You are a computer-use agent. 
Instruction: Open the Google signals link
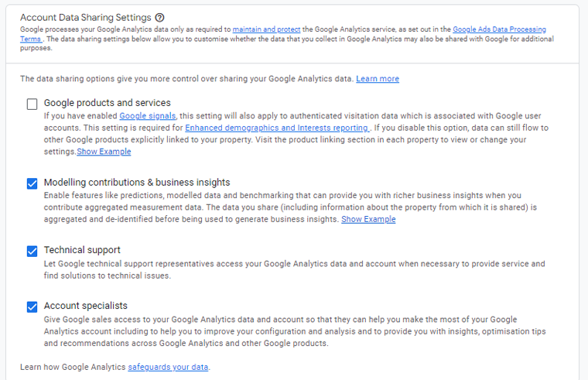(x=147, y=116)
